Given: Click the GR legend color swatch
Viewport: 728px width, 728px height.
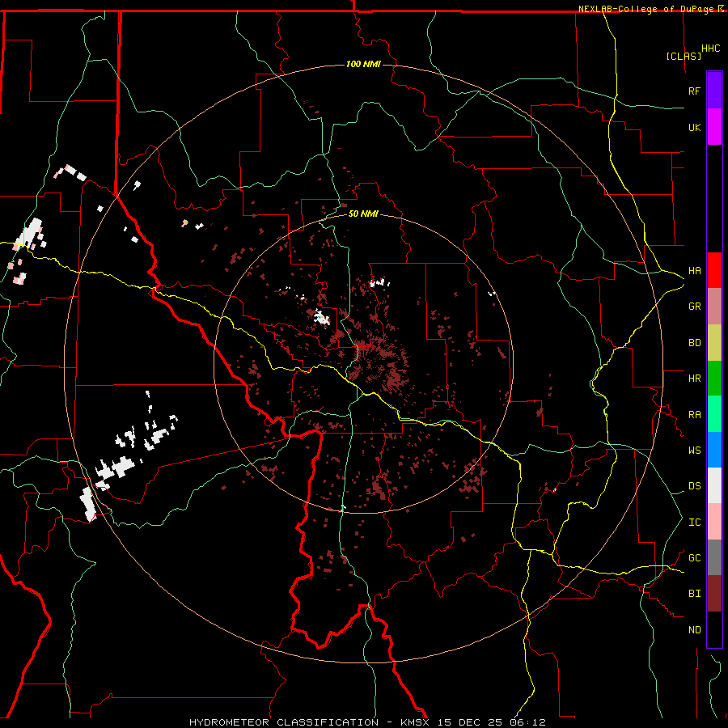Looking at the screenshot, I should 714,307.
